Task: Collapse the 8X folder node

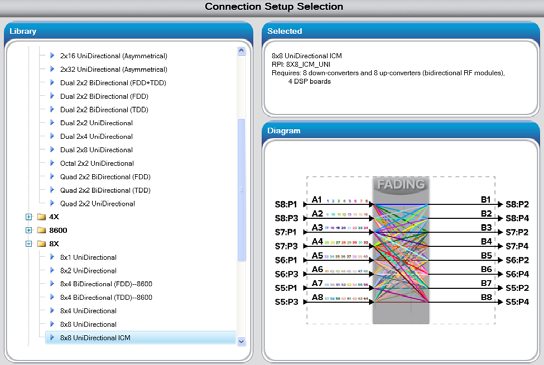Action: 29,244
